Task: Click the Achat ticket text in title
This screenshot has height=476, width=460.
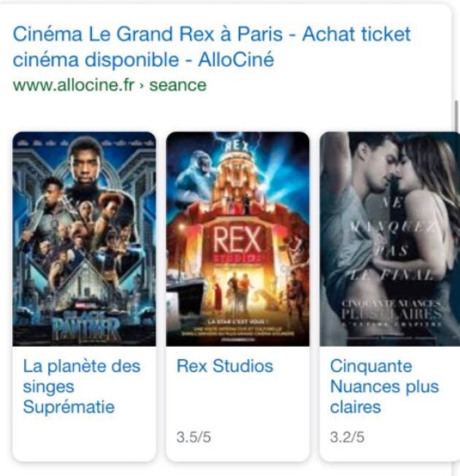Action: pyautogui.click(x=356, y=34)
